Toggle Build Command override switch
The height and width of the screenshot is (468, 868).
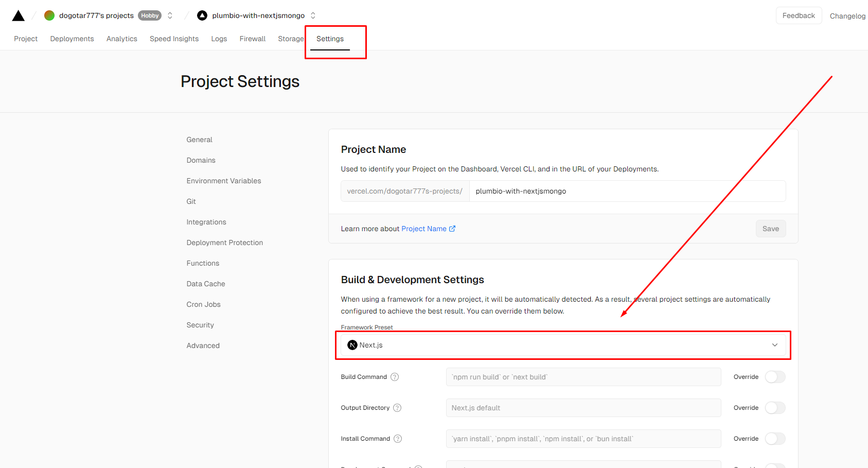[x=775, y=377]
